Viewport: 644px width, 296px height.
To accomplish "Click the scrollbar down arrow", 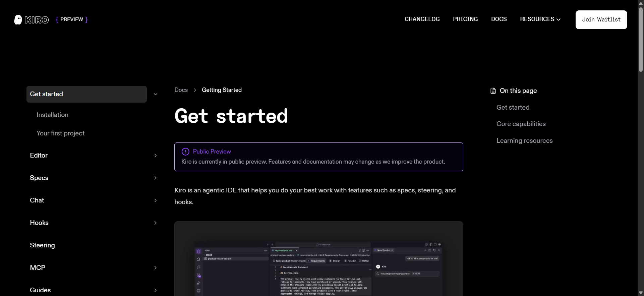I will 641,293.
